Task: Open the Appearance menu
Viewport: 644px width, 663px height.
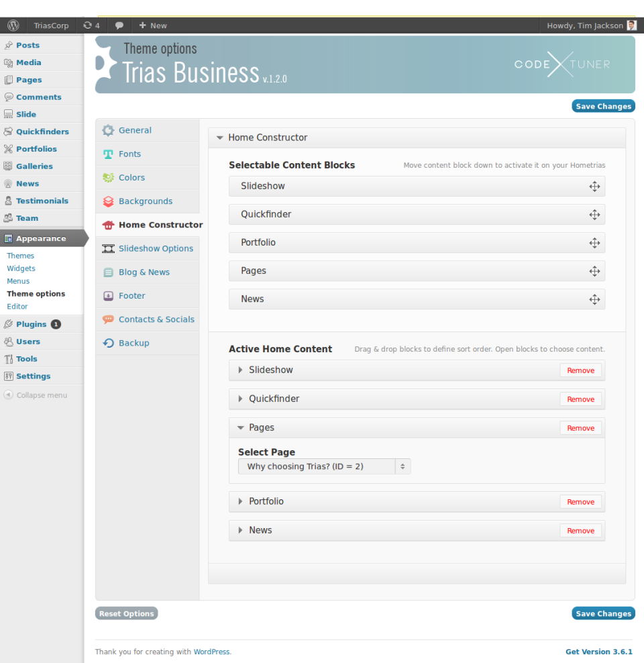Action: (42, 238)
